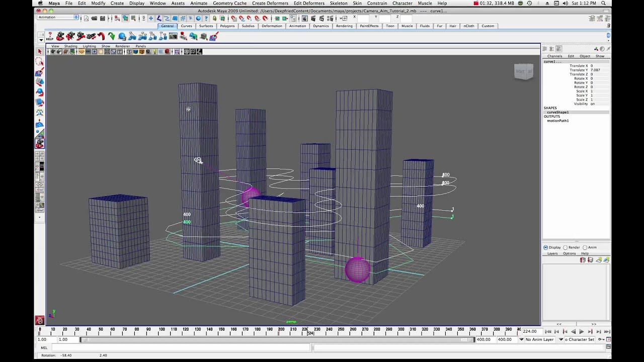Click the padlock icon in status line
This screenshot has height=362, width=644.
214,19
